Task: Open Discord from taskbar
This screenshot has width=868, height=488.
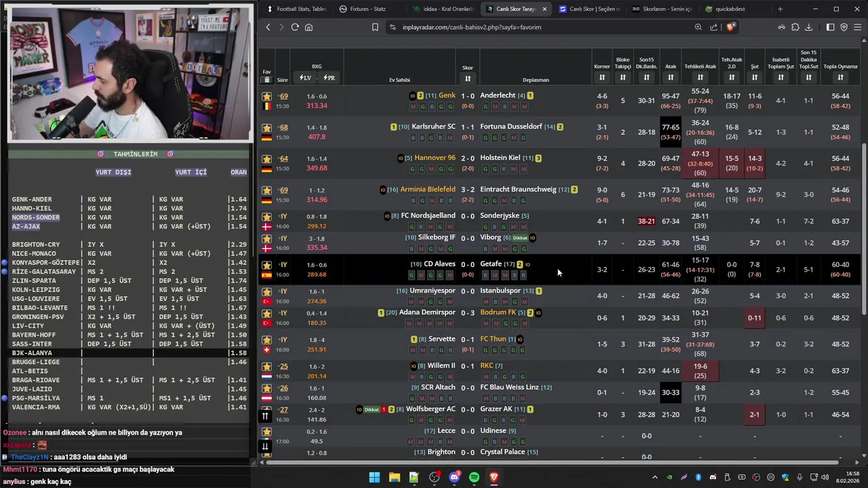Action: pos(454,477)
